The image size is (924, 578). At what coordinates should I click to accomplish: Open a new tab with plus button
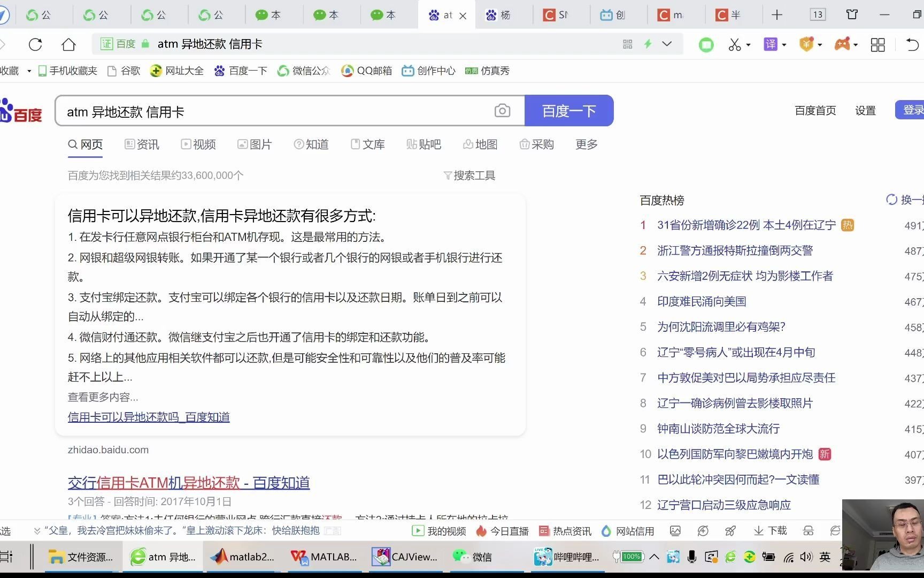coord(777,15)
